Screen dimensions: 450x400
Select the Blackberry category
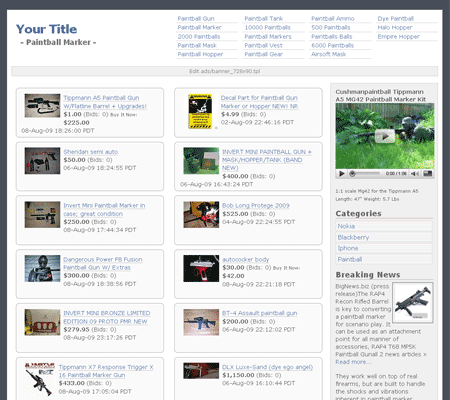pyautogui.click(x=384, y=237)
